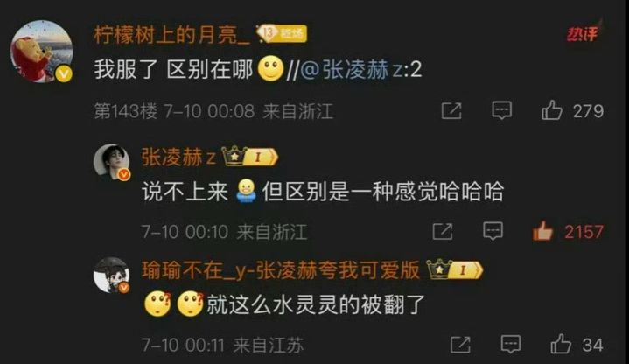This screenshot has height=364, width=629.
Task: Tap crown badge beside 瑜瑜不在_y name
Action: coord(455,269)
